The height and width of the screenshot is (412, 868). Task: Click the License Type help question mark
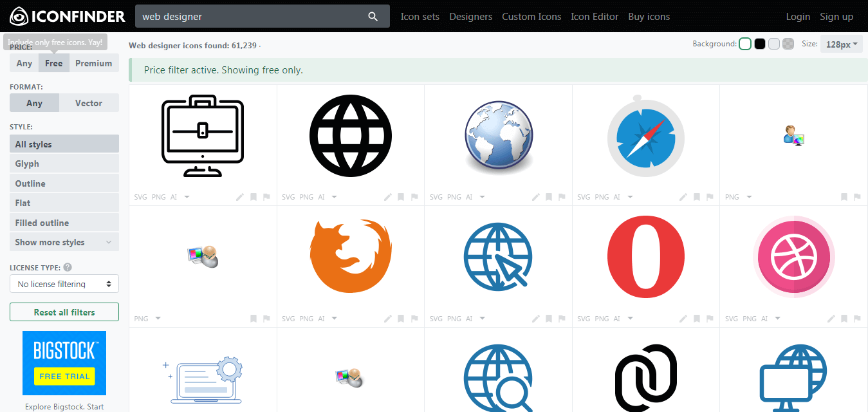(68, 267)
